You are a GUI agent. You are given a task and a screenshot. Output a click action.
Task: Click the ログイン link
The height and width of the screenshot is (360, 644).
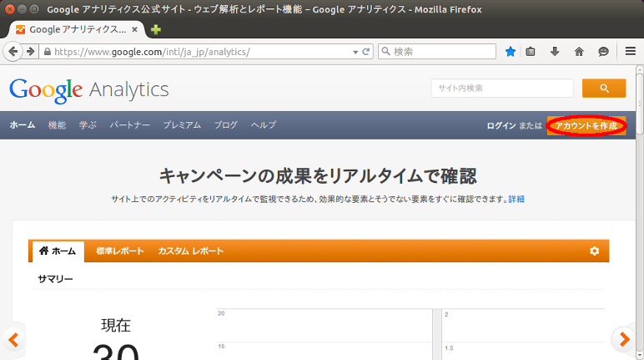tap(501, 125)
